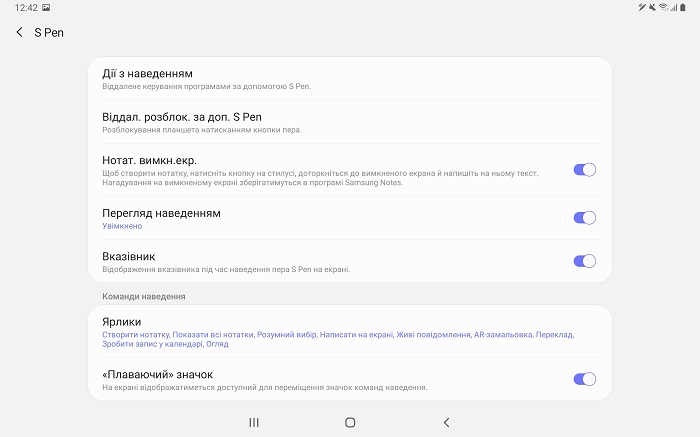The width and height of the screenshot is (700, 437).
Task: Tap the clock showing 12:42
Action: [x=25, y=7]
